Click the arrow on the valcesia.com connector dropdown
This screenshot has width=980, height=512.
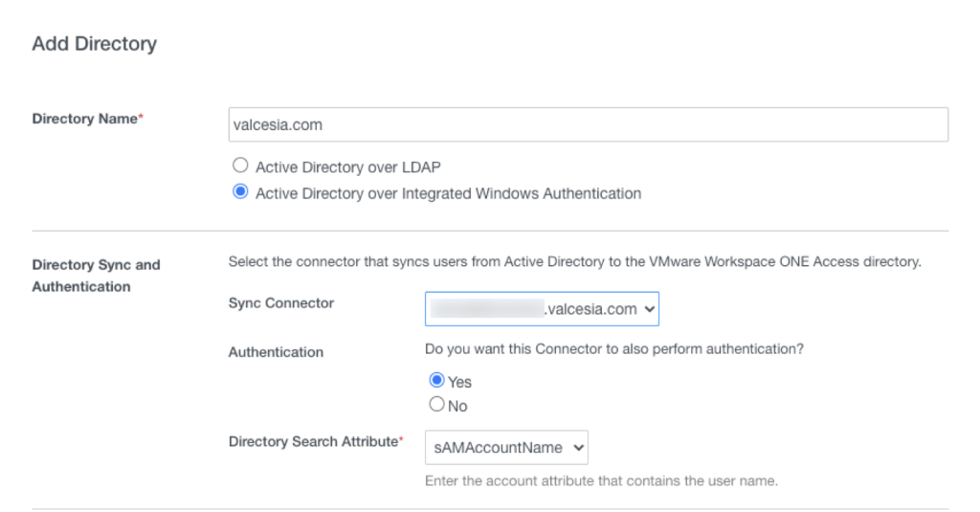(650, 309)
